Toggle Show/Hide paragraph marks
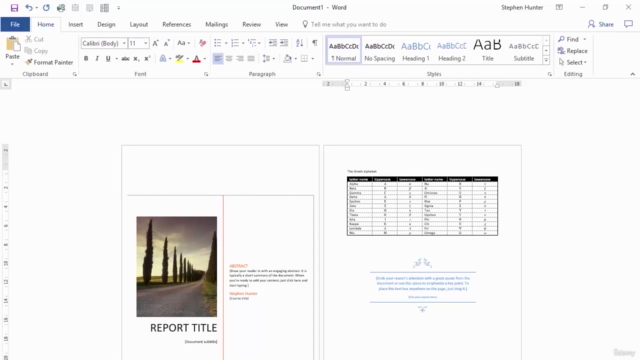 [315, 43]
